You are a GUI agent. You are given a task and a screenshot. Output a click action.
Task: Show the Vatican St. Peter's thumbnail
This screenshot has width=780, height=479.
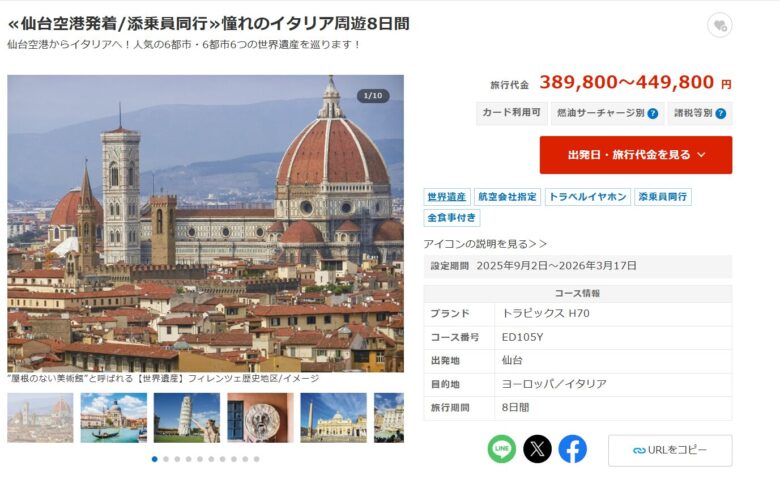click(x=333, y=418)
